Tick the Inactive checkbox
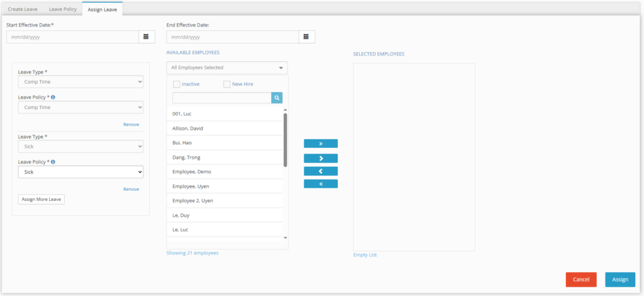This screenshot has height=296, width=644. click(x=177, y=84)
